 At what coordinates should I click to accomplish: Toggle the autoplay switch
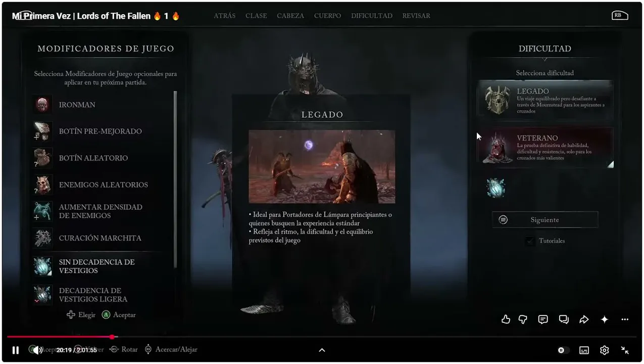click(x=563, y=350)
